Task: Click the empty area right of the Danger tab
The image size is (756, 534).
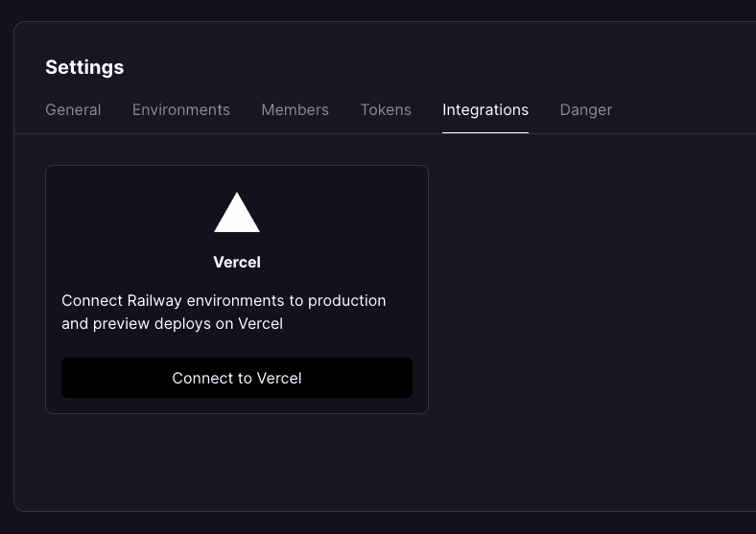Action: pos(681,109)
